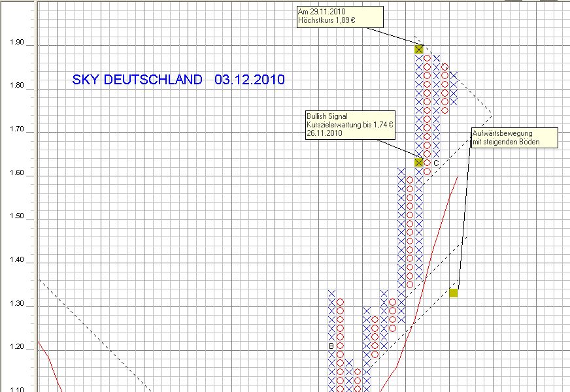Click the 1.20 price axis label

(x=17, y=346)
